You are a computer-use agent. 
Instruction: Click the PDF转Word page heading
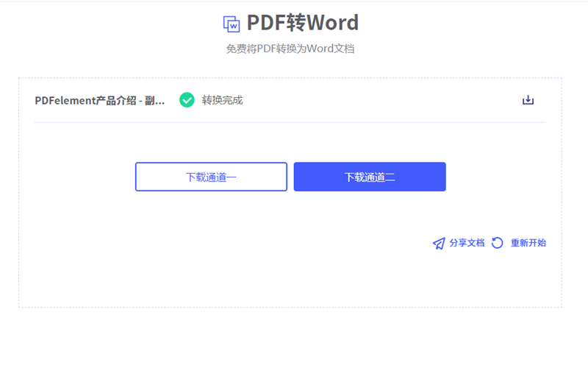(x=302, y=23)
